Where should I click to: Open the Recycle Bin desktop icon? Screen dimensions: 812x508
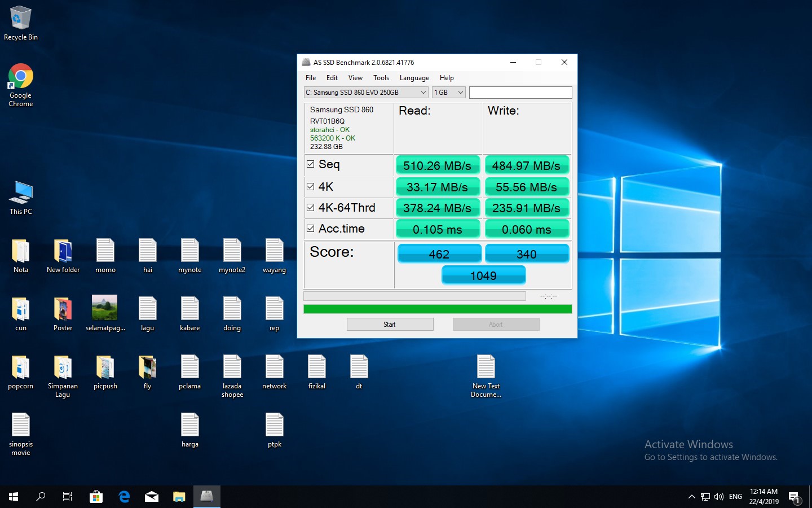point(21,23)
